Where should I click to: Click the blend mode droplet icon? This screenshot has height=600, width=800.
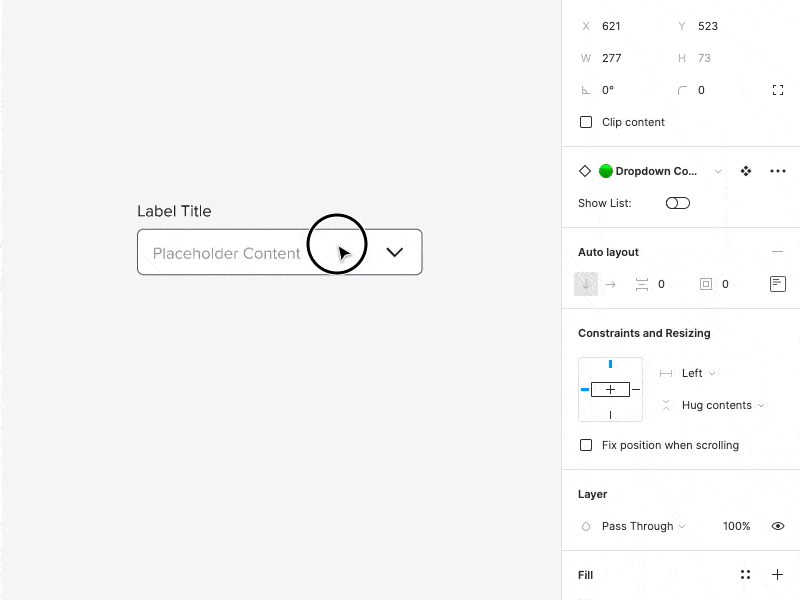coord(585,526)
